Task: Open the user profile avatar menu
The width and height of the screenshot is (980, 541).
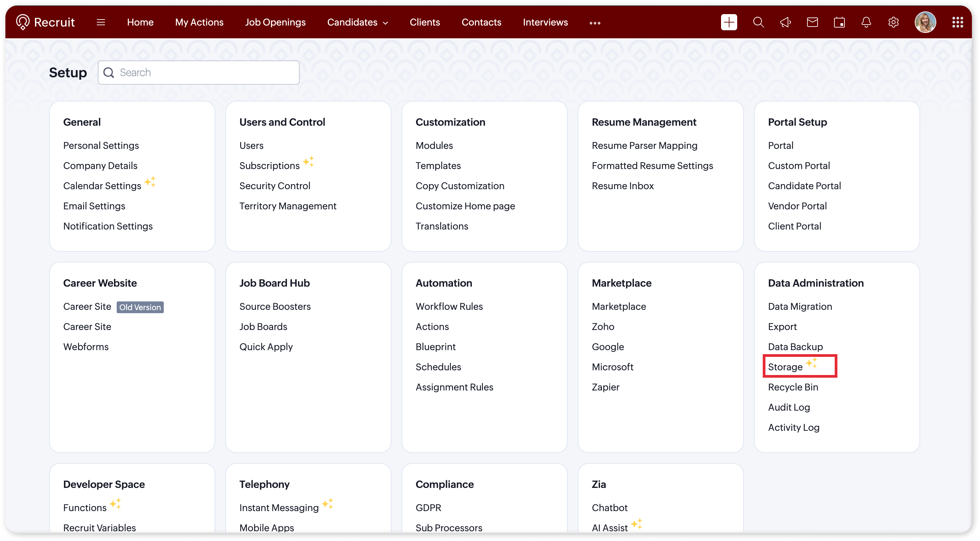Action: pyautogui.click(x=925, y=23)
